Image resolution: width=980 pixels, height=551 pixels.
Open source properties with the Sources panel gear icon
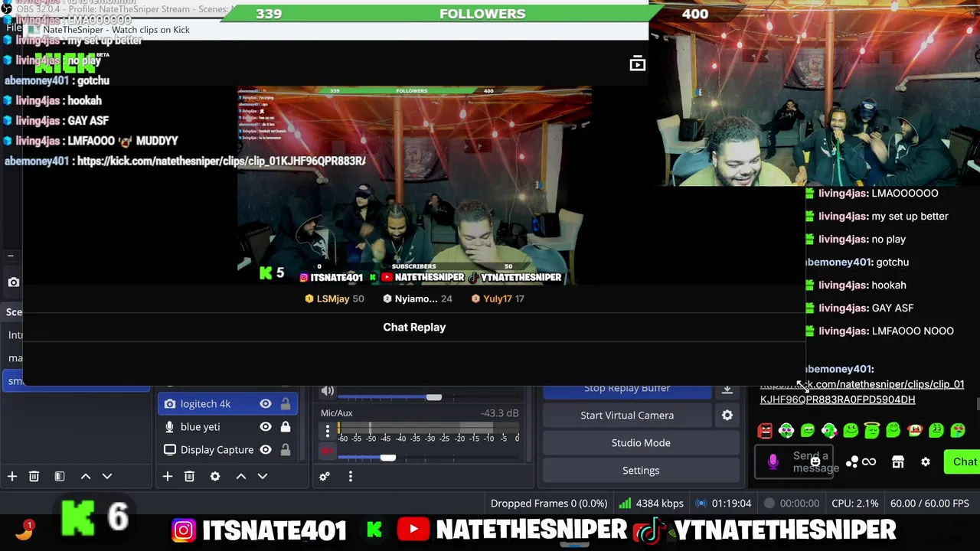point(215,476)
